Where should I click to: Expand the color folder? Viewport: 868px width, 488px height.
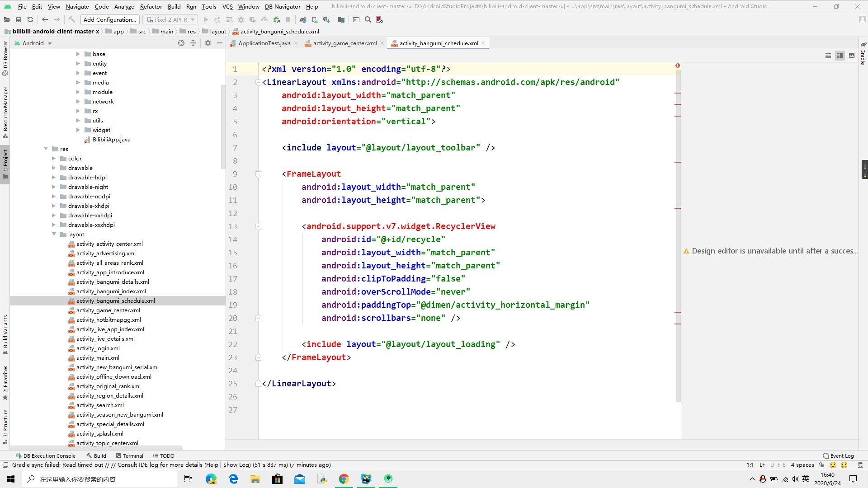pos(54,158)
